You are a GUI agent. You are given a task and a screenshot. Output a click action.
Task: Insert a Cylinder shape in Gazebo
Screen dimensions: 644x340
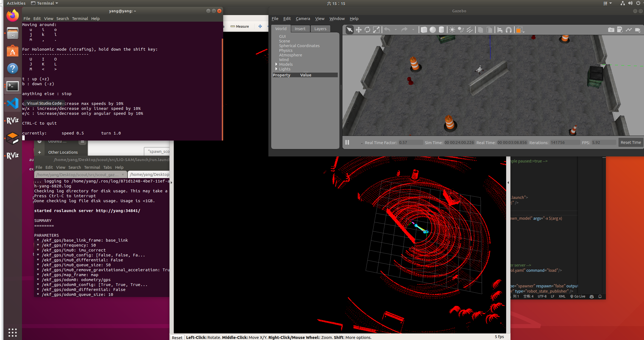tap(441, 30)
